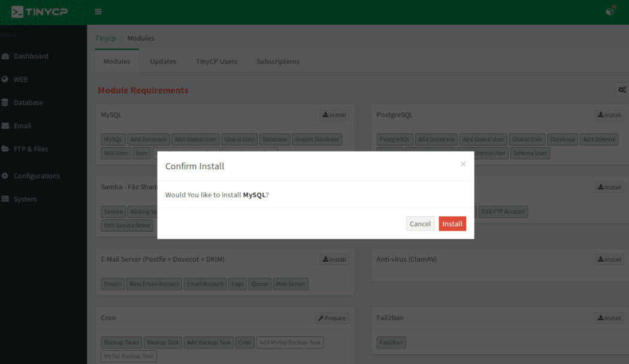Click the System server icon

[x=5, y=199]
